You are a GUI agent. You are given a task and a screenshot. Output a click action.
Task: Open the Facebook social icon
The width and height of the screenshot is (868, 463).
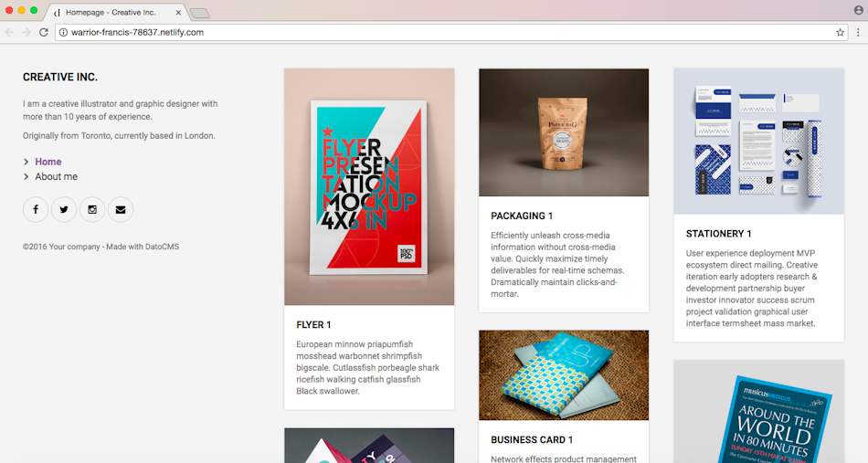36,210
